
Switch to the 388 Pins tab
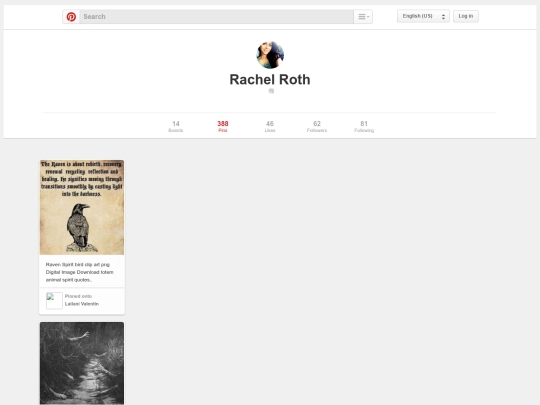[223, 126]
